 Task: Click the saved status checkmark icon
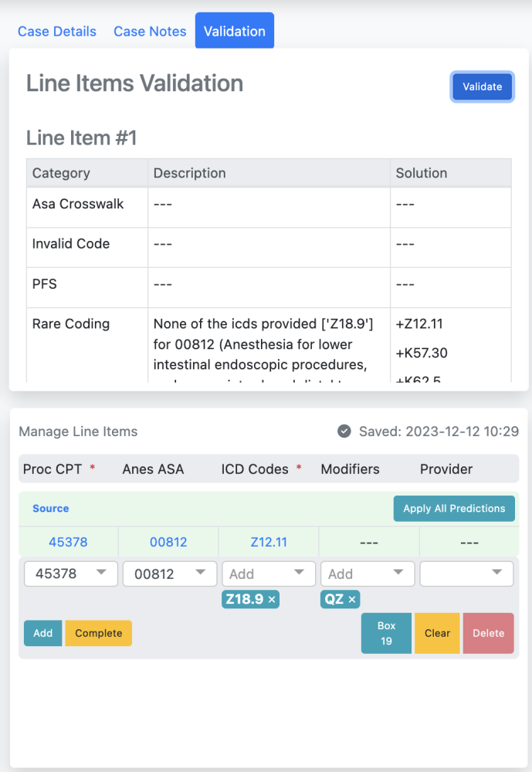tap(344, 432)
